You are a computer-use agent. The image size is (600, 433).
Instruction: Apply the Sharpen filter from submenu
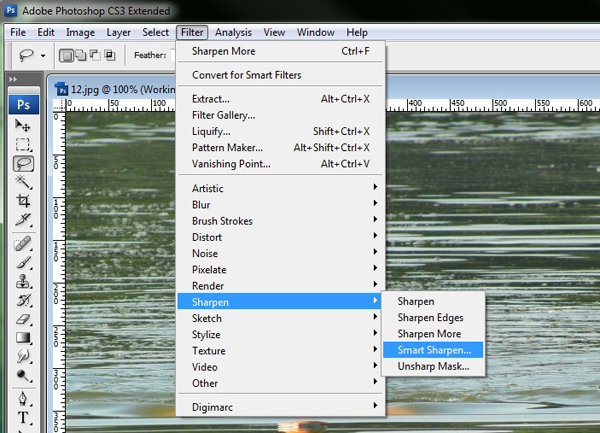coord(433,301)
